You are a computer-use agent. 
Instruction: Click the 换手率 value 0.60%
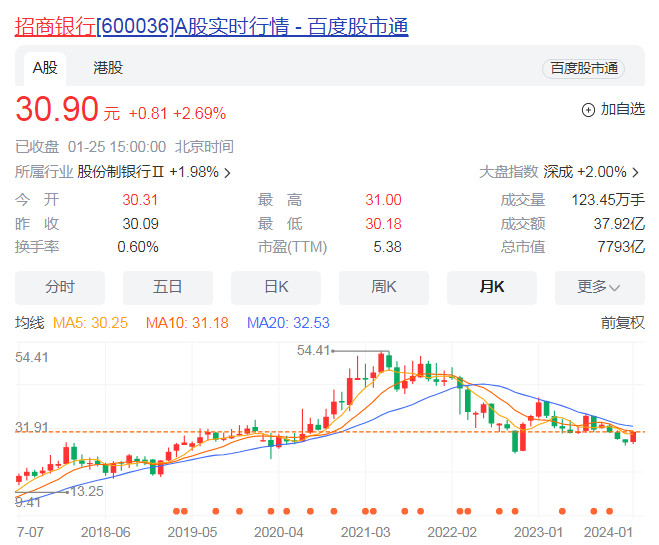click(138, 247)
